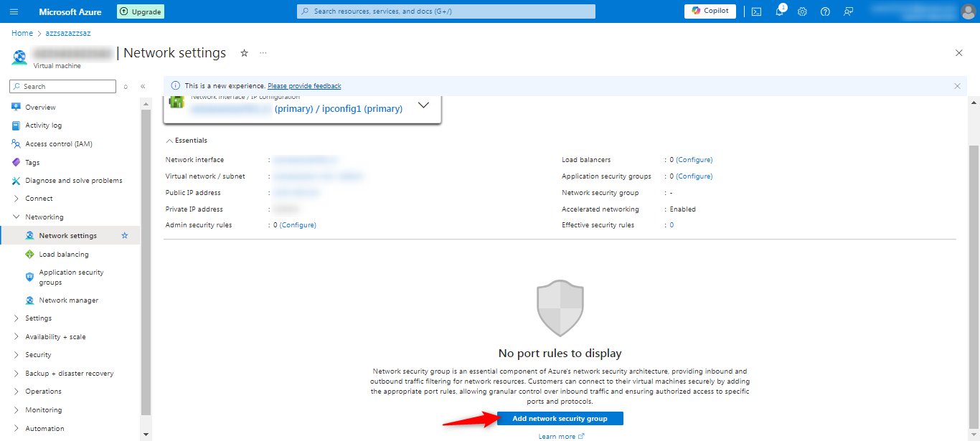Select Load balancing menu item
The image size is (980, 441).
64,254
